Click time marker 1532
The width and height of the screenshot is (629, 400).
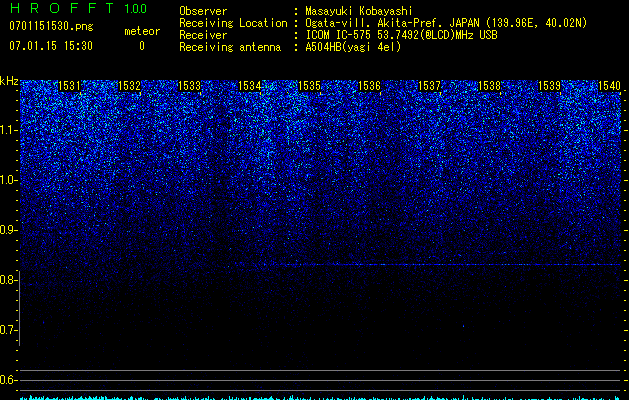point(130,85)
